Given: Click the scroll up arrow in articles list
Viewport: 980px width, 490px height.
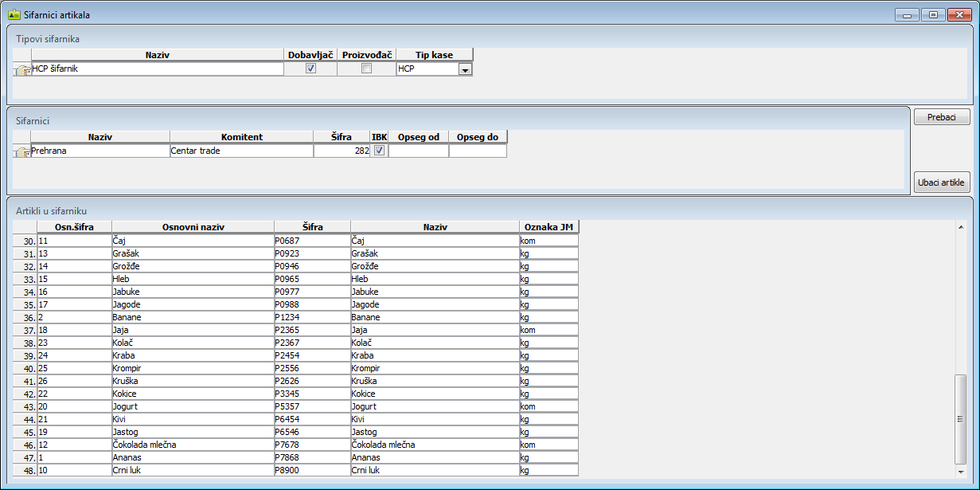Looking at the screenshot, I should click(x=959, y=225).
